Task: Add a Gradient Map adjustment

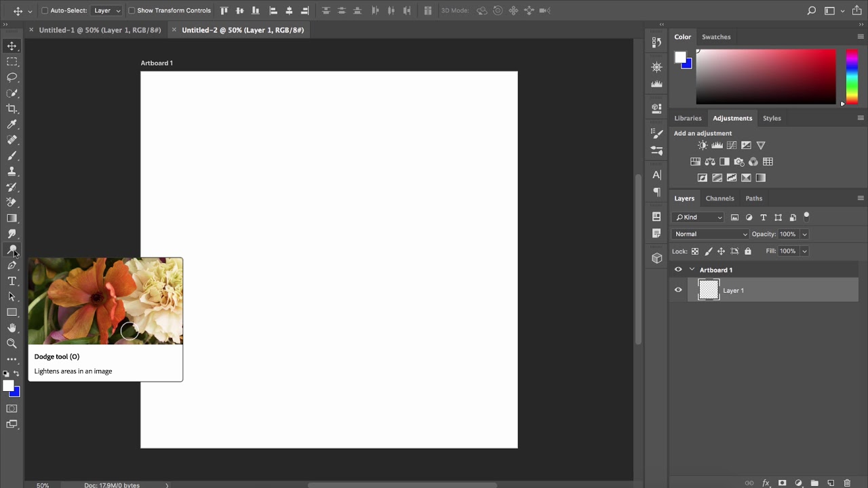Action: [x=761, y=178]
